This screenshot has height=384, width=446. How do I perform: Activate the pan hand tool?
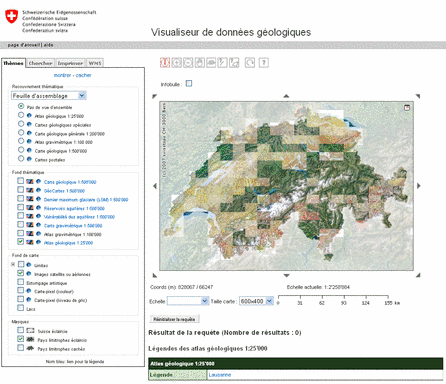tap(200, 63)
